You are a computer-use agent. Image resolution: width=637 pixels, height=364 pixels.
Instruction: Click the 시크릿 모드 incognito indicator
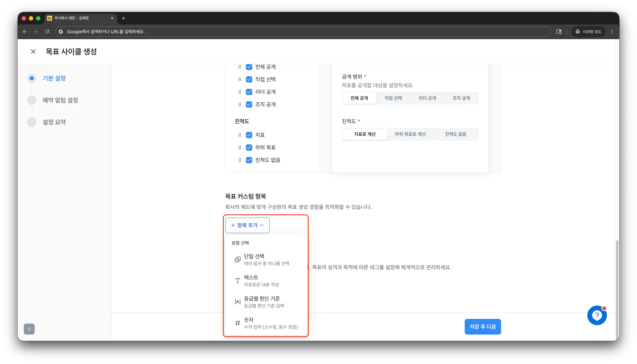tap(588, 31)
